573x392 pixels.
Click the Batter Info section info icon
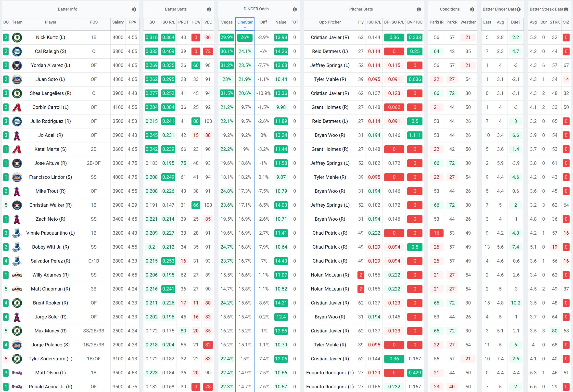click(x=134, y=9)
